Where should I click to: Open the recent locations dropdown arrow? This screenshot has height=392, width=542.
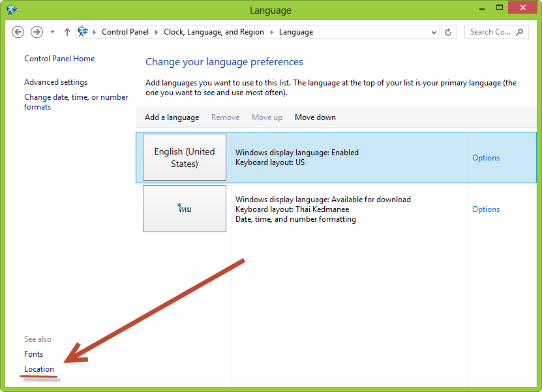pyautogui.click(x=53, y=32)
